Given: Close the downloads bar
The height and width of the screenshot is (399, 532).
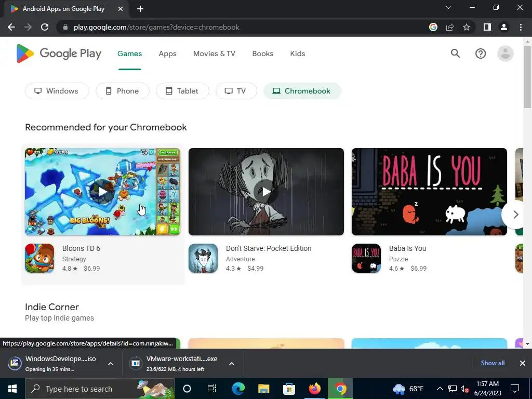Looking at the screenshot, I should [523, 363].
